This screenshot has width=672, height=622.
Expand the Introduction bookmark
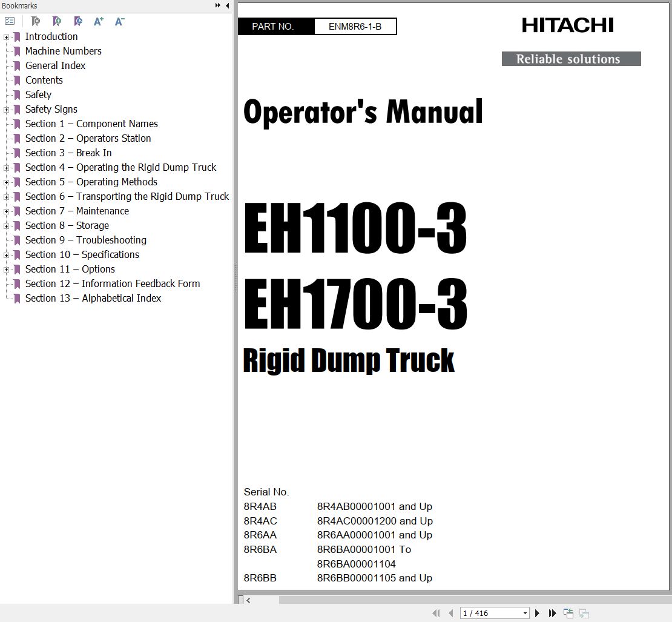click(6, 37)
